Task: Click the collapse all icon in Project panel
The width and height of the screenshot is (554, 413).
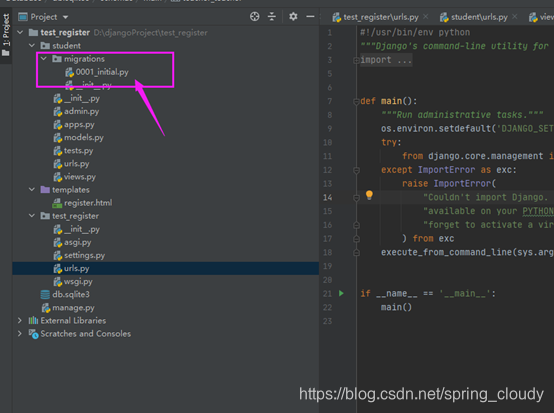Action: coord(272,17)
